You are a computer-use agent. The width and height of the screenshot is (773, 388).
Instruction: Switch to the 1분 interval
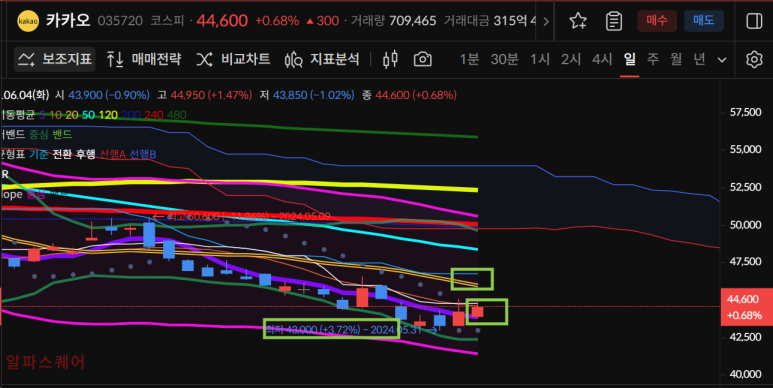coord(469,60)
